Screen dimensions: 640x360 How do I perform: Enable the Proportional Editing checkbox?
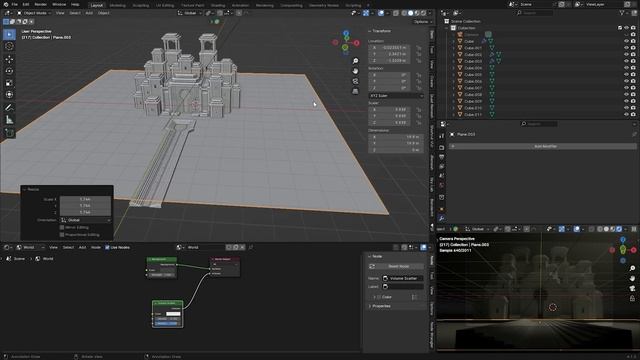pos(62,235)
